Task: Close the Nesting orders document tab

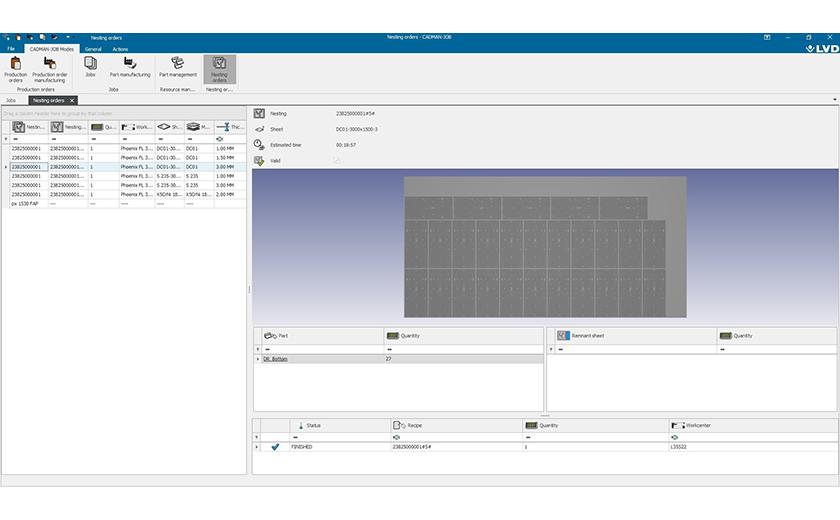Action: pyautogui.click(x=72, y=101)
